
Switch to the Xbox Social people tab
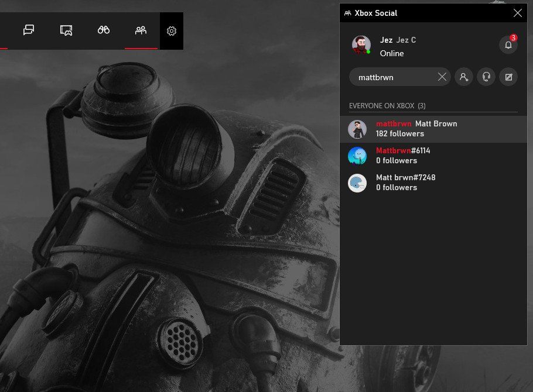141,30
